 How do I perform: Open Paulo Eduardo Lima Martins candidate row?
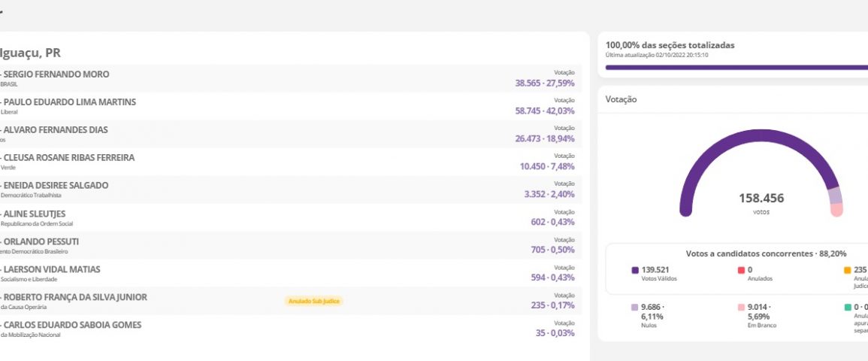tap(290, 107)
